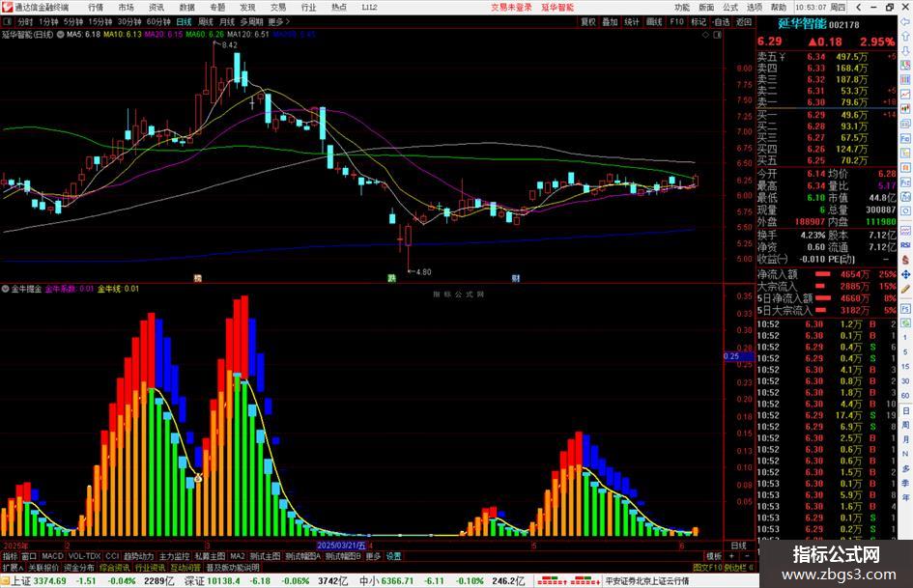Select the MA2 indicator tab
The width and height of the screenshot is (913, 588).
tap(238, 556)
